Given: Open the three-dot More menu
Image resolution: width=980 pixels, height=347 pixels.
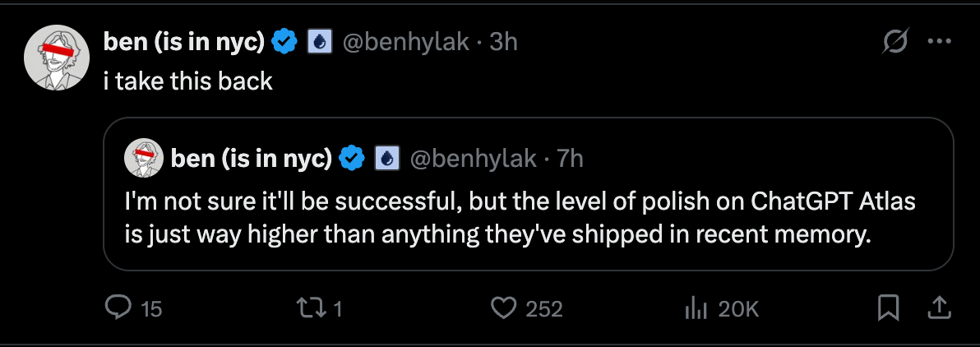Looking at the screenshot, I should [938, 42].
